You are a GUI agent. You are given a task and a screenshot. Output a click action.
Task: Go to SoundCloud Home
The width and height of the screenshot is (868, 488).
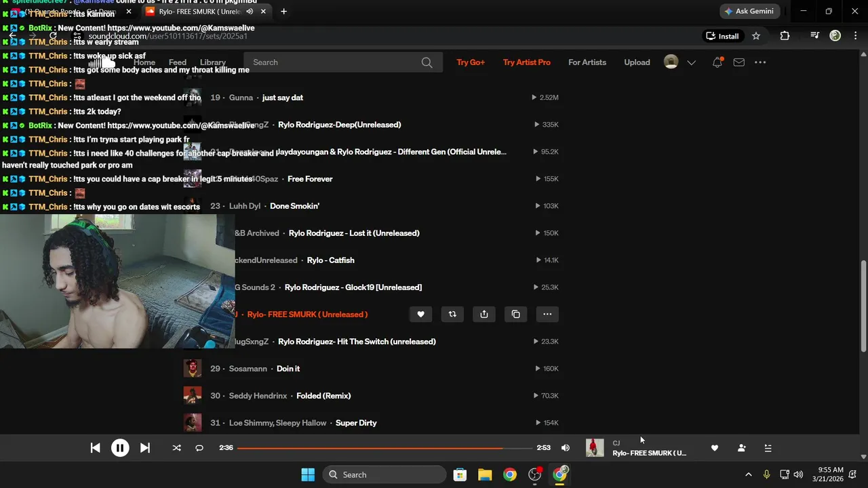coord(144,62)
